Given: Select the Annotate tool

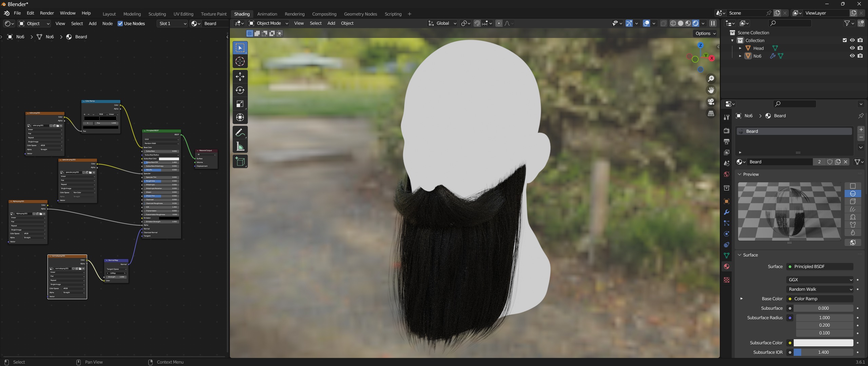Looking at the screenshot, I should coord(240,133).
